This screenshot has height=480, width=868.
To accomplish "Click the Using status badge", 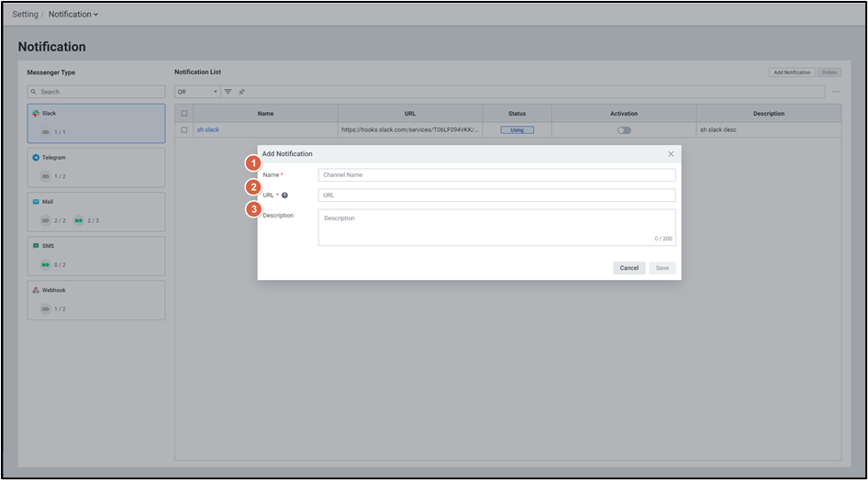I will tap(517, 130).
